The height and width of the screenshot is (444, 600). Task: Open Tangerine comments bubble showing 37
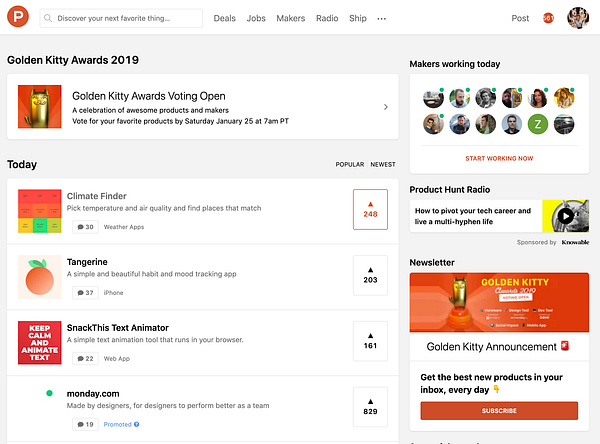click(x=85, y=293)
